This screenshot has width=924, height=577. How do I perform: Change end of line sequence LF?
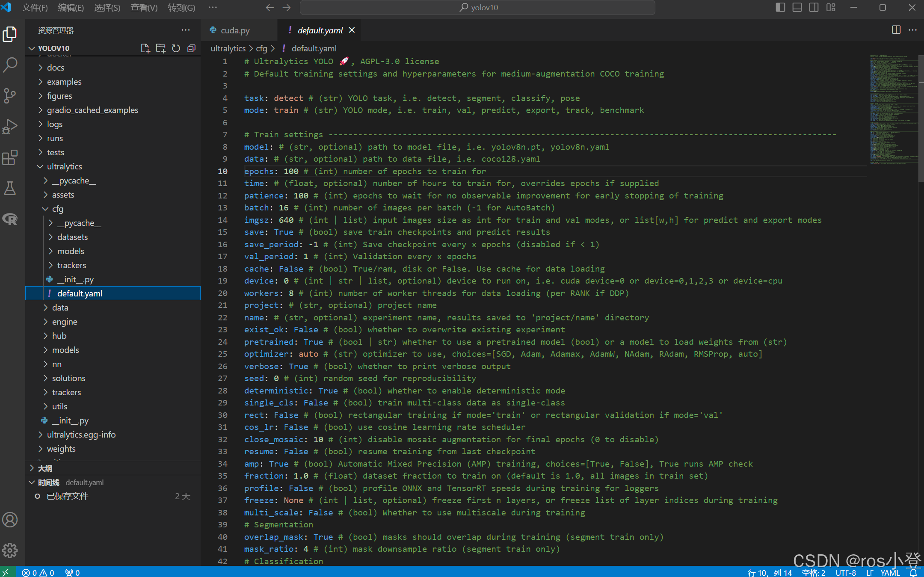pos(870,572)
